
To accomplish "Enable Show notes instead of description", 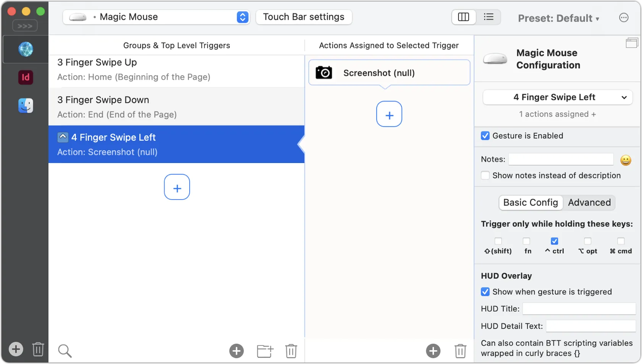I will pos(485,176).
